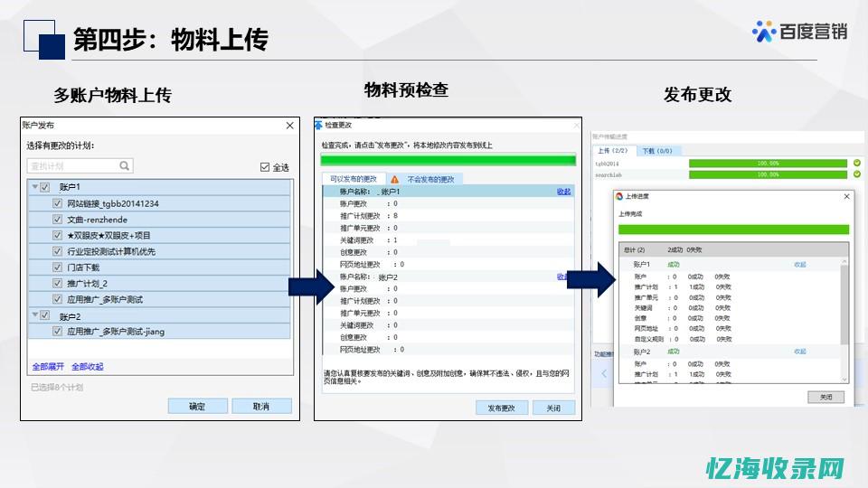Click the colorful 上传进度 dialog icon
The image size is (868, 488).
(x=619, y=196)
